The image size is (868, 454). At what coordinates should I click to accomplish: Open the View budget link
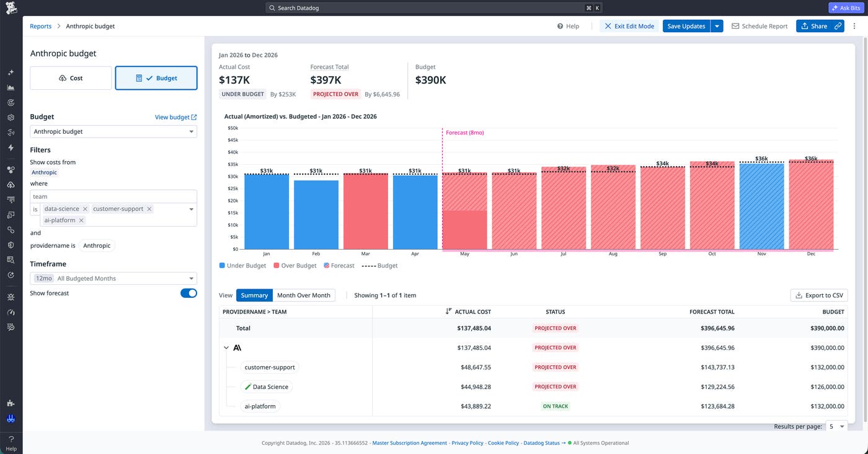point(175,117)
